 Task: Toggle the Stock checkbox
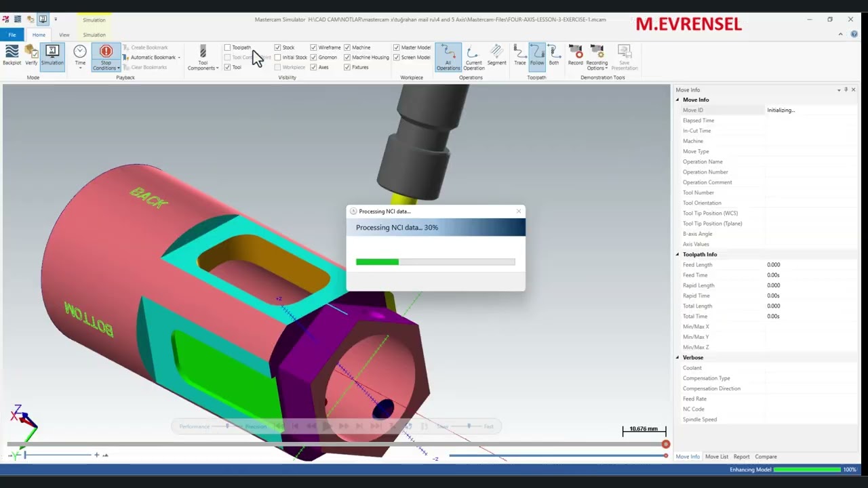pyautogui.click(x=277, y=47)
